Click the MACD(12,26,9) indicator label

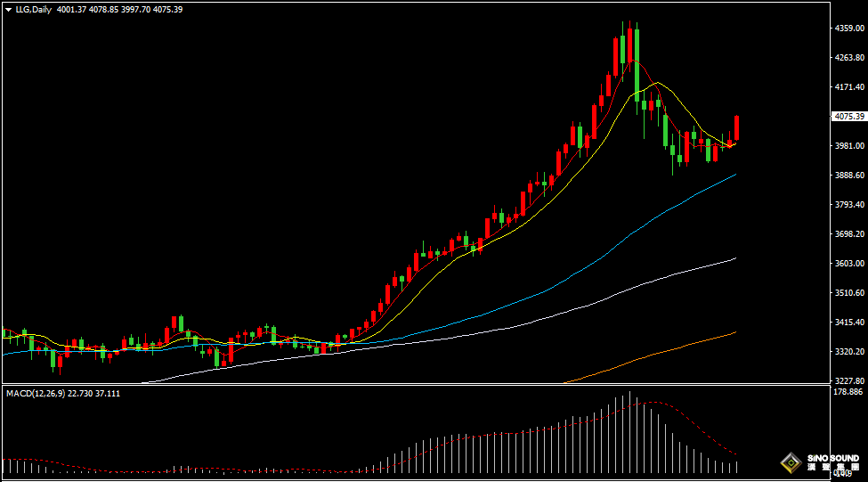coord(37,393)
